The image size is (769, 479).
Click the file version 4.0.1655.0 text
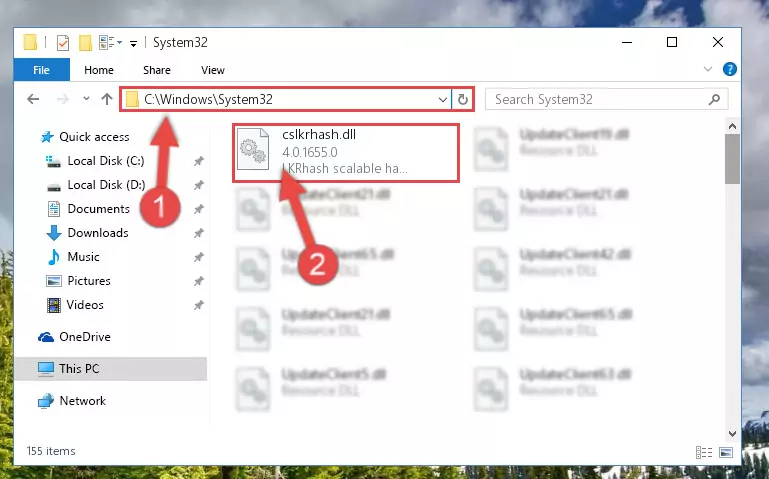coord(309,152)
